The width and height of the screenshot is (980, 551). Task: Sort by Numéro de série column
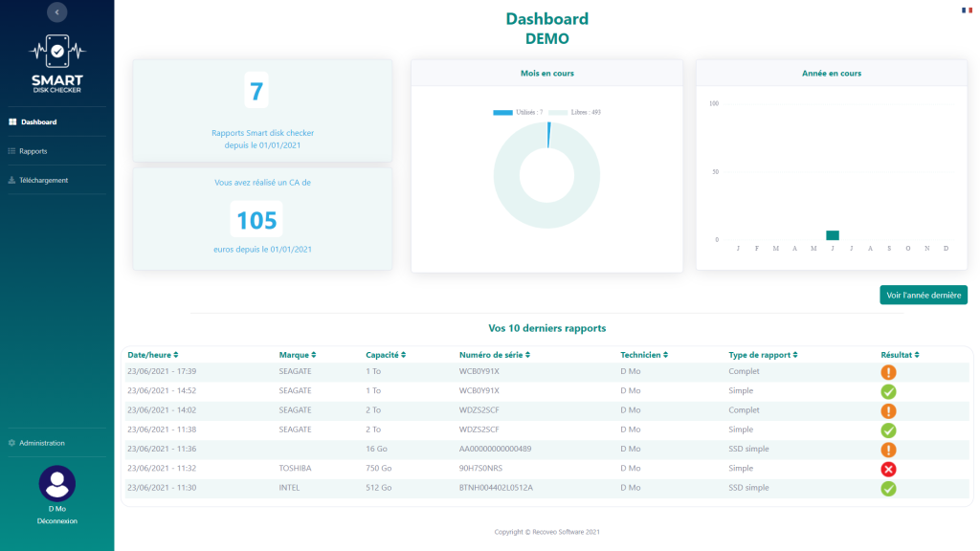pyautogui.click(x=496, y=355)
